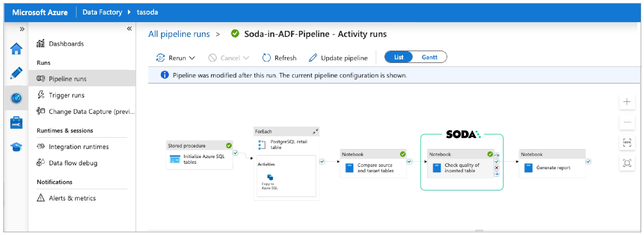Image resolution: width=644 pixels, height=235 pixels.
Task: Open the Author pencil icon
Action: (16, 73)
